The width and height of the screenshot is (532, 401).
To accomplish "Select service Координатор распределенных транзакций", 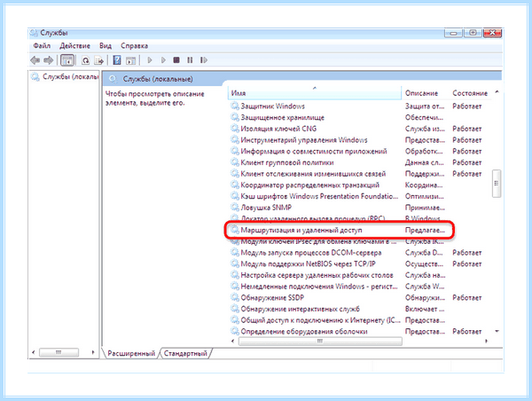I will [309, 185].
